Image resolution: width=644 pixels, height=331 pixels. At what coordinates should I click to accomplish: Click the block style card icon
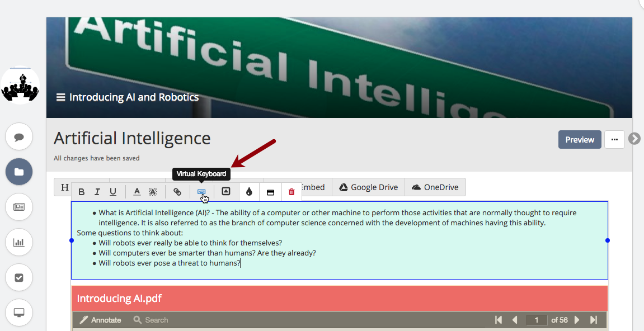click(x=270, y=192)
